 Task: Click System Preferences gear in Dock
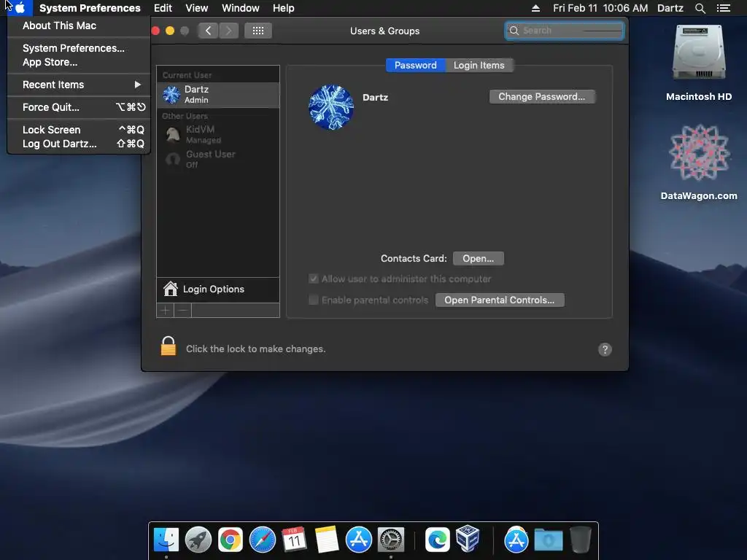391,540
